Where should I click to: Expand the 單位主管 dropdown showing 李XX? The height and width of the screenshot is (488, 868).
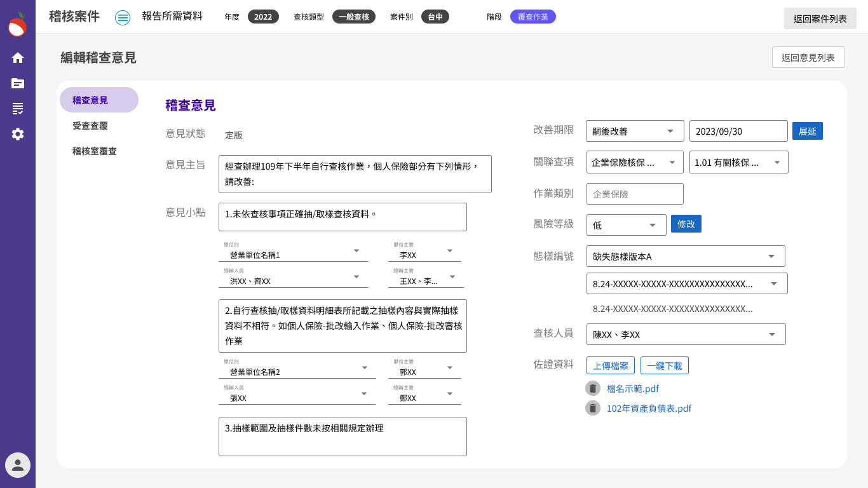coord(451,252)
